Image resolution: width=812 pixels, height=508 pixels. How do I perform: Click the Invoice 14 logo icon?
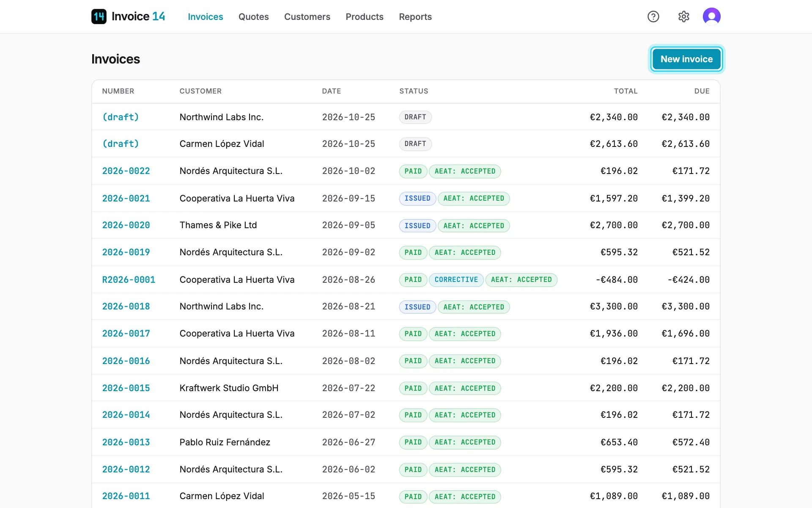99,17
